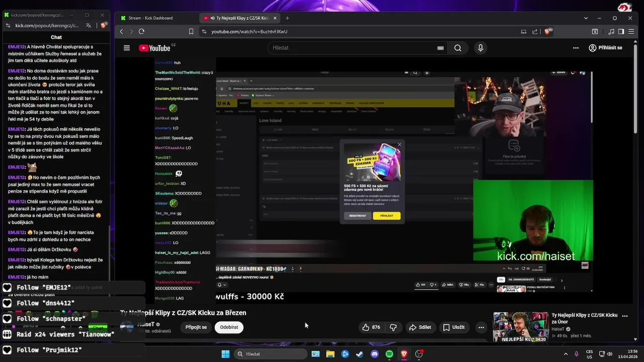The width and height of the screenshot is (644, 362).
Task: Bookmark the page with the bookmark icon
Action: [191, 31]
